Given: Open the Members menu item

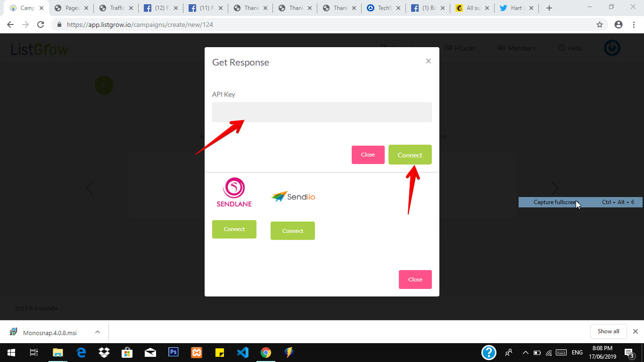Looking at the screenshot, I should [x=517, y=48].
